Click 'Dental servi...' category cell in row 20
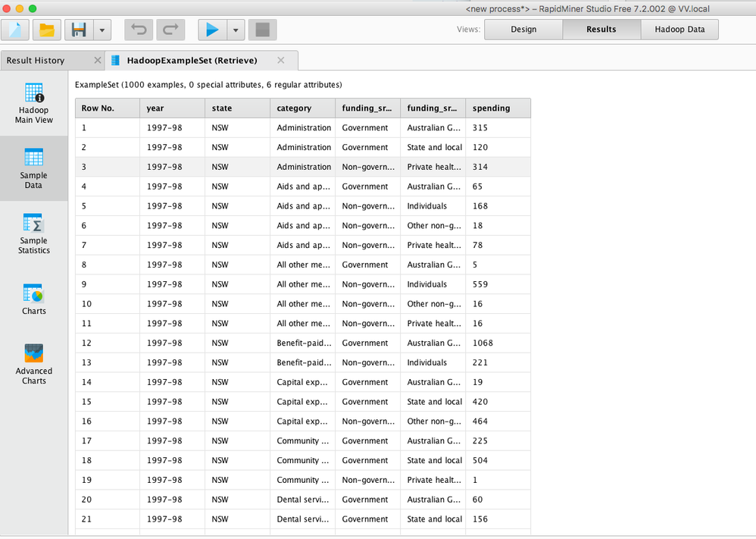756x539 pixels. coord(303,500)
